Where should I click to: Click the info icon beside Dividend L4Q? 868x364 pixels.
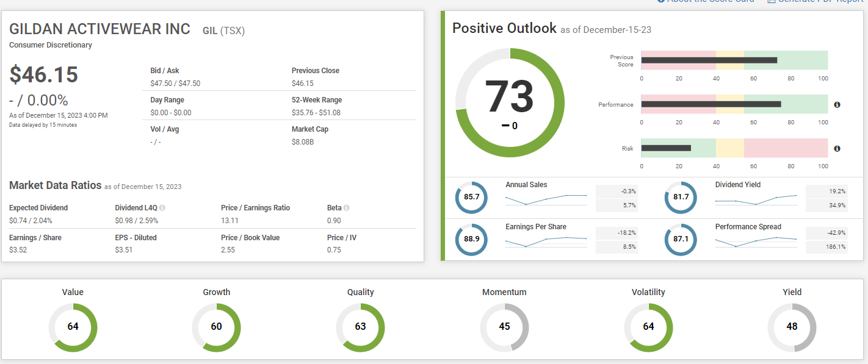pyautogui.click(x=162, y=208)
